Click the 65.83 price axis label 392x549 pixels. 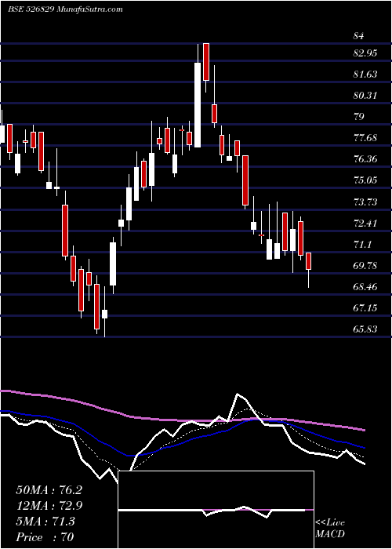click(x=365, y=329)
